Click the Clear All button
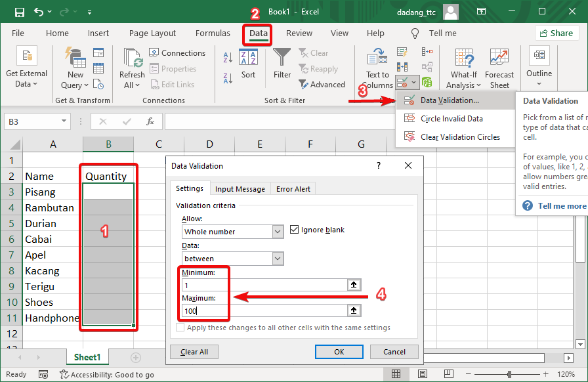 [194, 352]
